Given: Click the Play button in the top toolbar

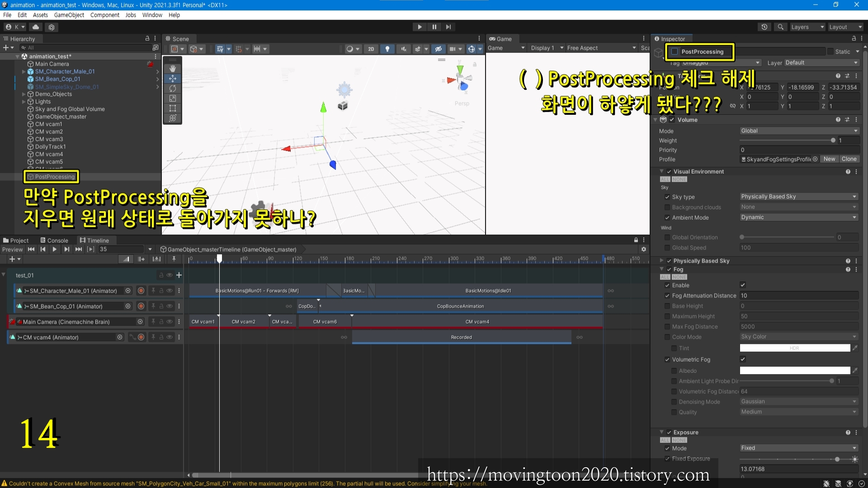Looking at the screenshot, I should [x=420, y=27].
